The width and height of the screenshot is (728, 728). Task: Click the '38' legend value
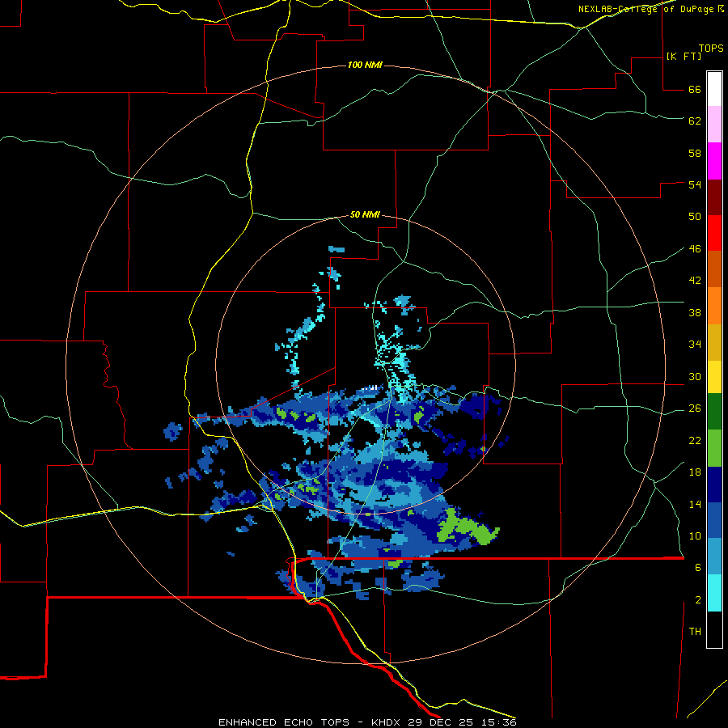695,313
